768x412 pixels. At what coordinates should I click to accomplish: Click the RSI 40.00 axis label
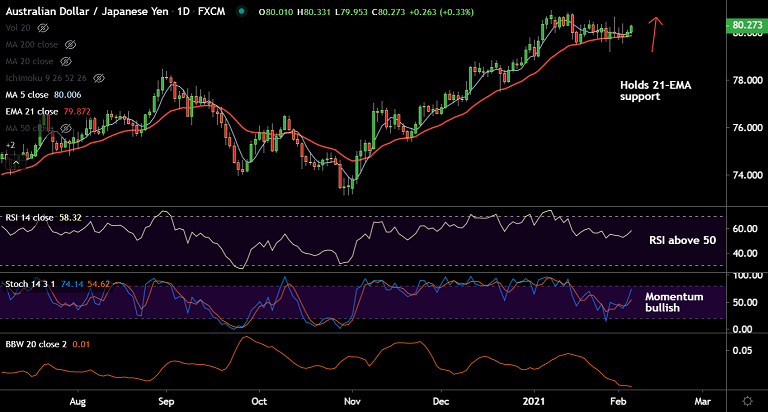745,253
